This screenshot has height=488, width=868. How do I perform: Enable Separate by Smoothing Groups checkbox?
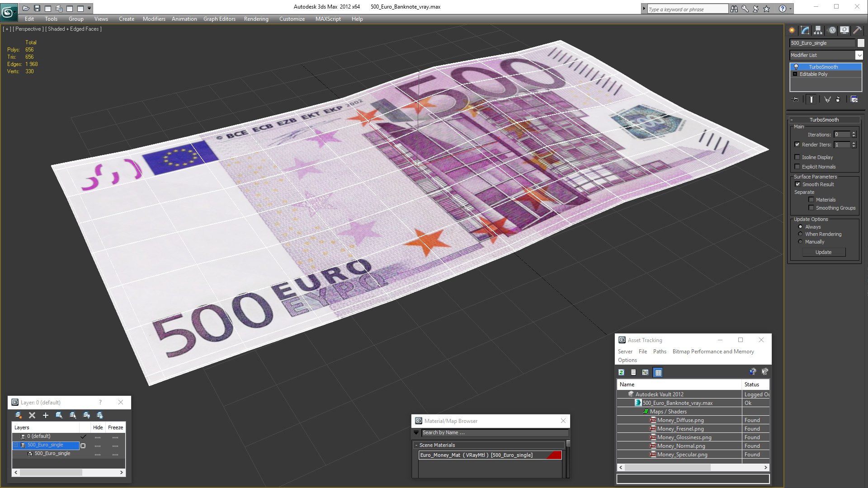[811, 208]
